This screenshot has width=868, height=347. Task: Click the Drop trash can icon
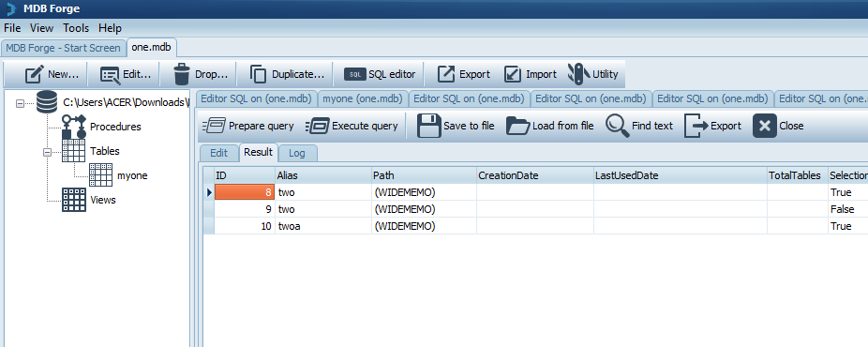click(182, 74)
